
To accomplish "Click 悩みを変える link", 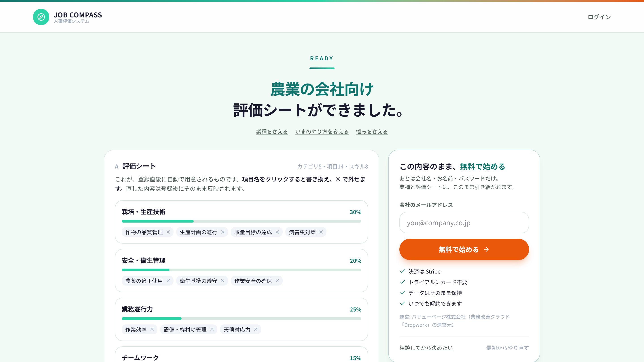I will tap(372, 132).
